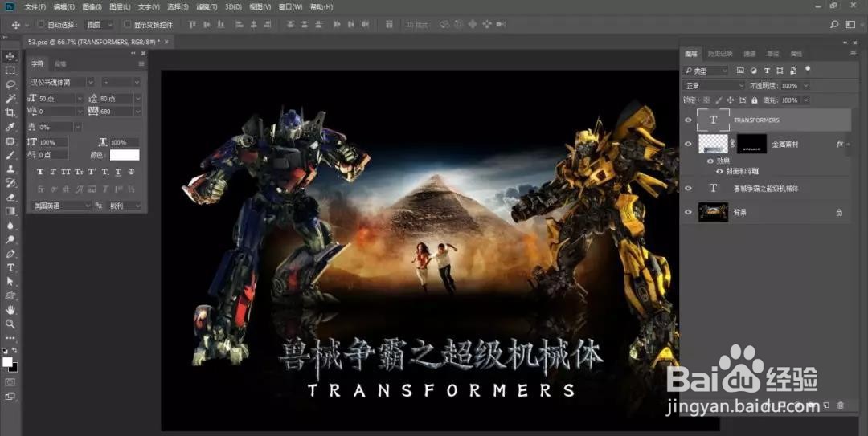Open the leading 80 点 dropdown
Viewport: 868px width, 436px height.
point(138,99)
